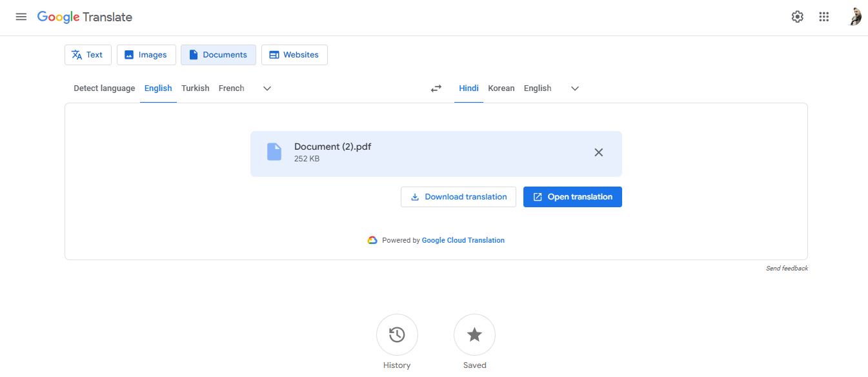Screen dimensions: 868x377
Task: Download the translated document
Action: (458, 196)
